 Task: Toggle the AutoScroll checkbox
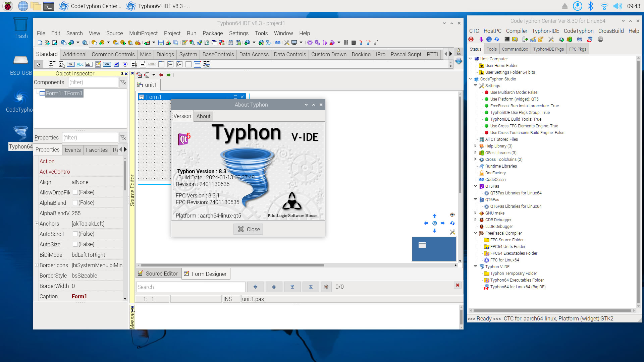75,234
